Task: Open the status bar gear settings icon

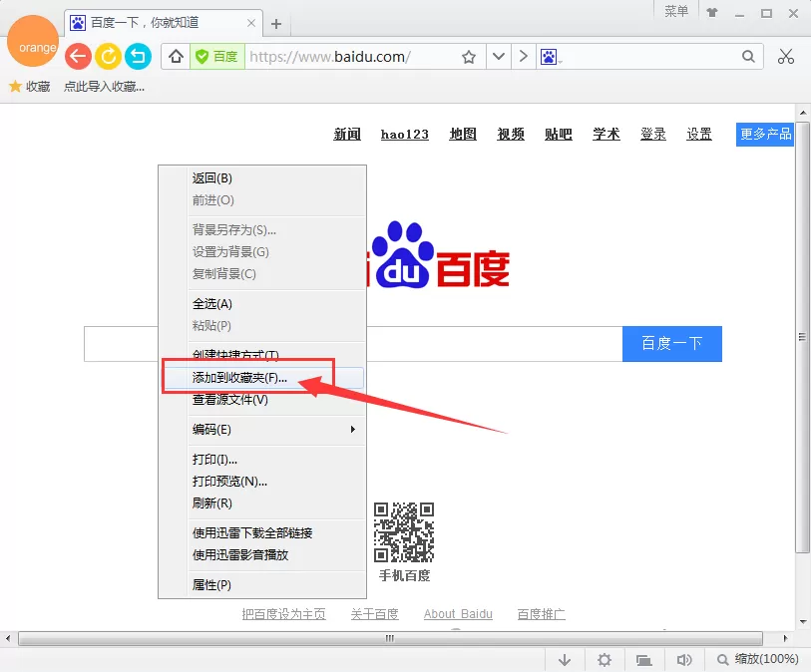Action: tap(605, 660)
